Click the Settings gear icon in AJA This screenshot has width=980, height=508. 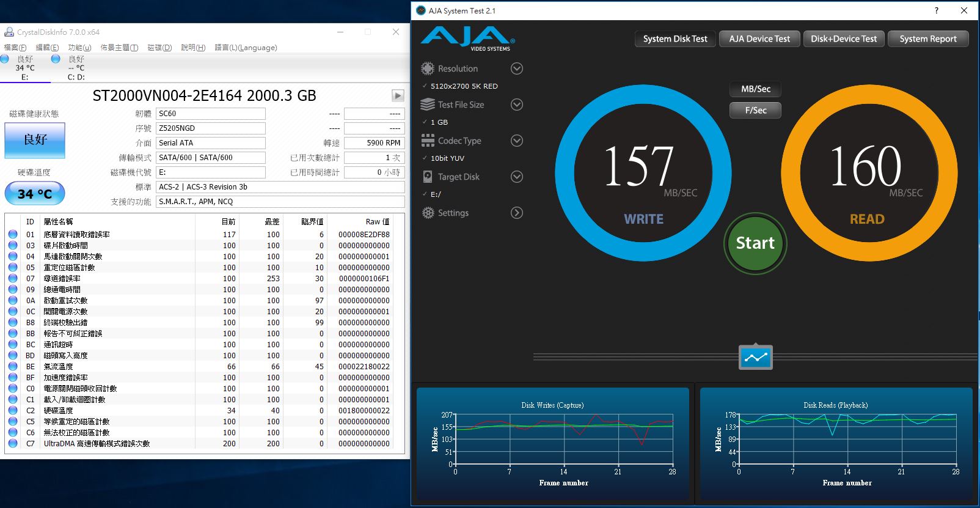[428, 213]
